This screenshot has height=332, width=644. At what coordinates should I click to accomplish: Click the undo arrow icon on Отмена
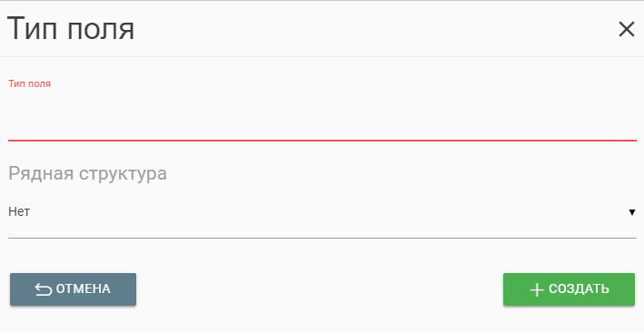44,289
